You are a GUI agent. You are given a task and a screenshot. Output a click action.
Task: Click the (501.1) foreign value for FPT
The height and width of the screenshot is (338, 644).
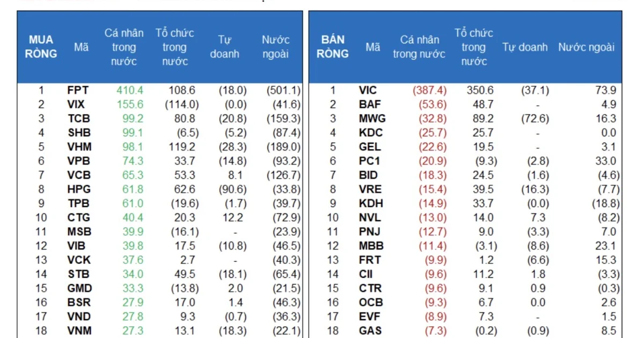283,90
